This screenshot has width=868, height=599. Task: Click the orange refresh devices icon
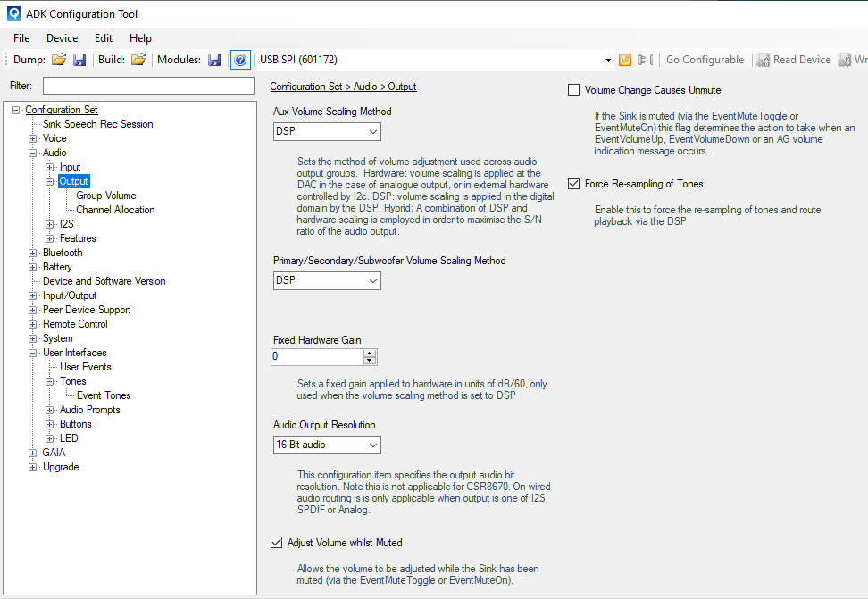click(x=625, y=60)
